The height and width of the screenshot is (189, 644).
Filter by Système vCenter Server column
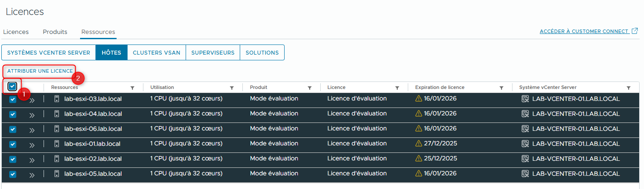(x=629, y=88)
